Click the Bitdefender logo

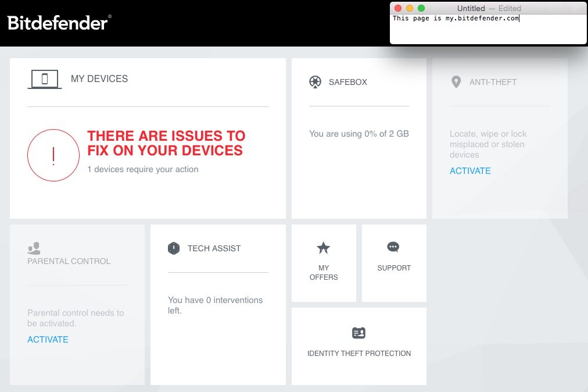[58, 24]
